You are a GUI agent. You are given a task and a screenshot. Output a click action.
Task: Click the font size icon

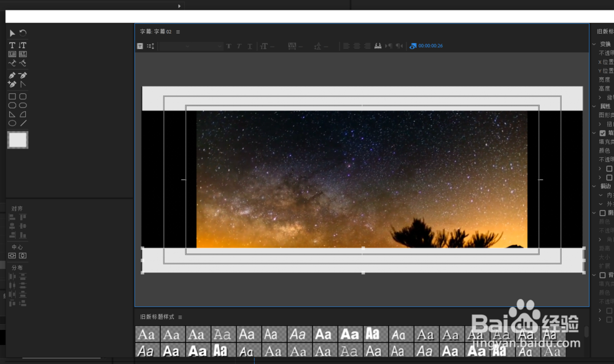264,46
